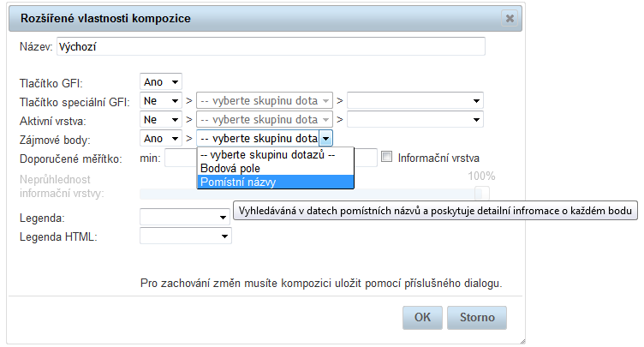Click the Název input field
Screen dimensions: 644x347
(271, 46)
